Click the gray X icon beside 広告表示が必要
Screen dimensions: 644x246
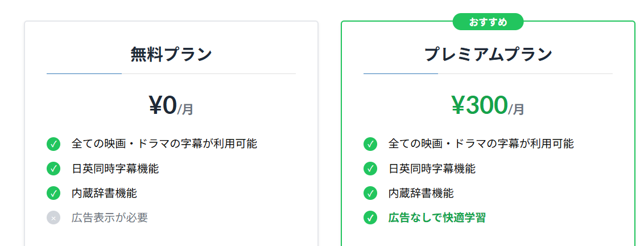click(53, 218)
